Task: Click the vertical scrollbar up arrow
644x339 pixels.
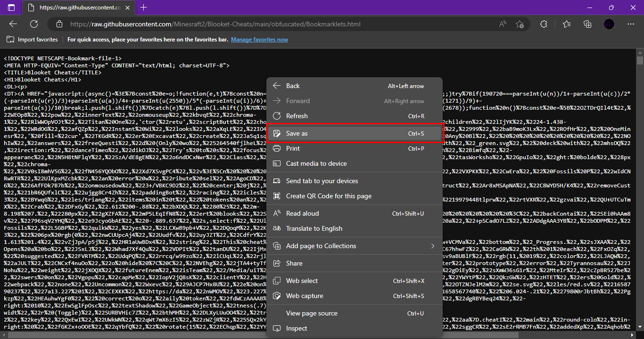Action: point(640,52)
